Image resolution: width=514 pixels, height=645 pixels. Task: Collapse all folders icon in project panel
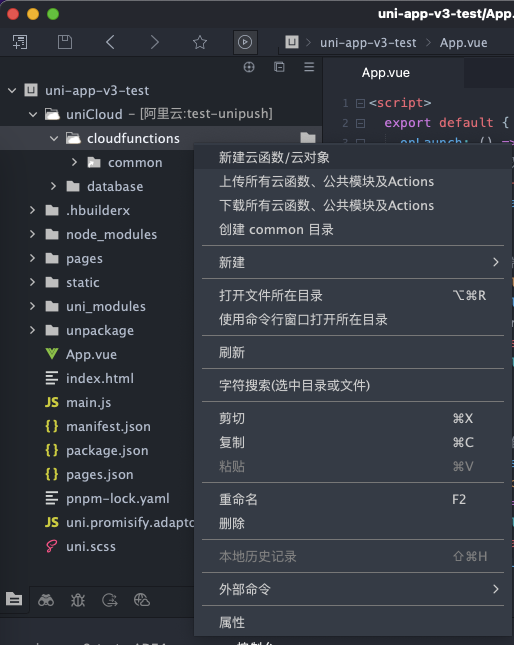279,67
